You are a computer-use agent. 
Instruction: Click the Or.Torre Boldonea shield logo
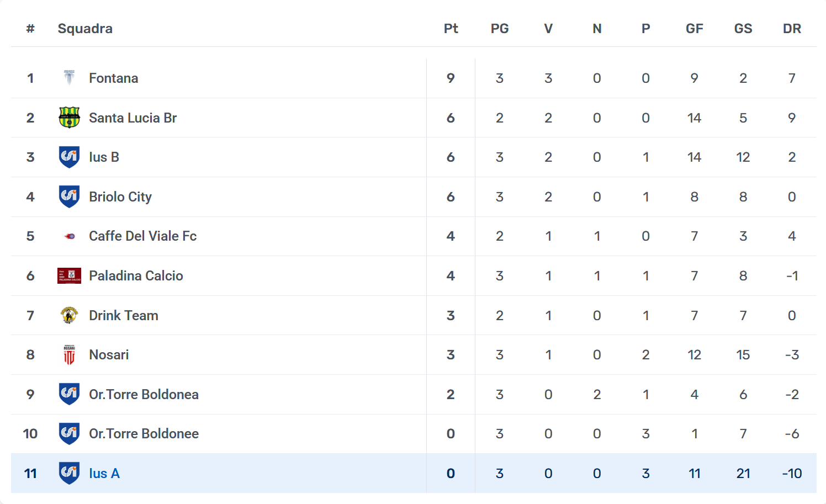pyautogui.click(x=69, y=394)
